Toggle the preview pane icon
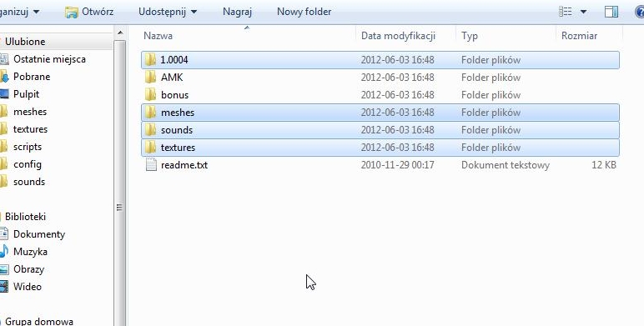 tap(611, 12)
